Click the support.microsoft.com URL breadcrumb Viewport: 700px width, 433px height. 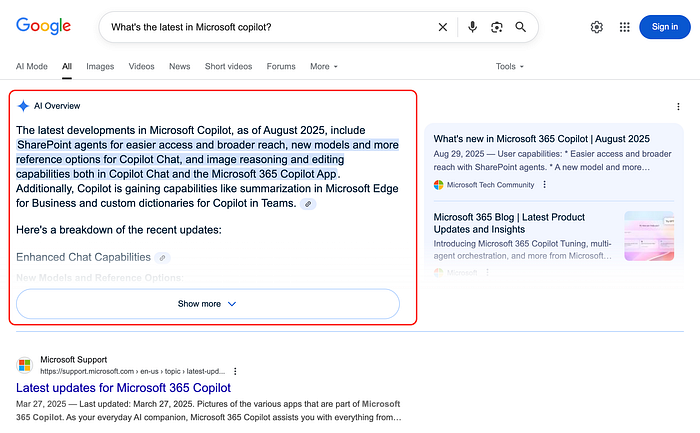pos(133,371)
